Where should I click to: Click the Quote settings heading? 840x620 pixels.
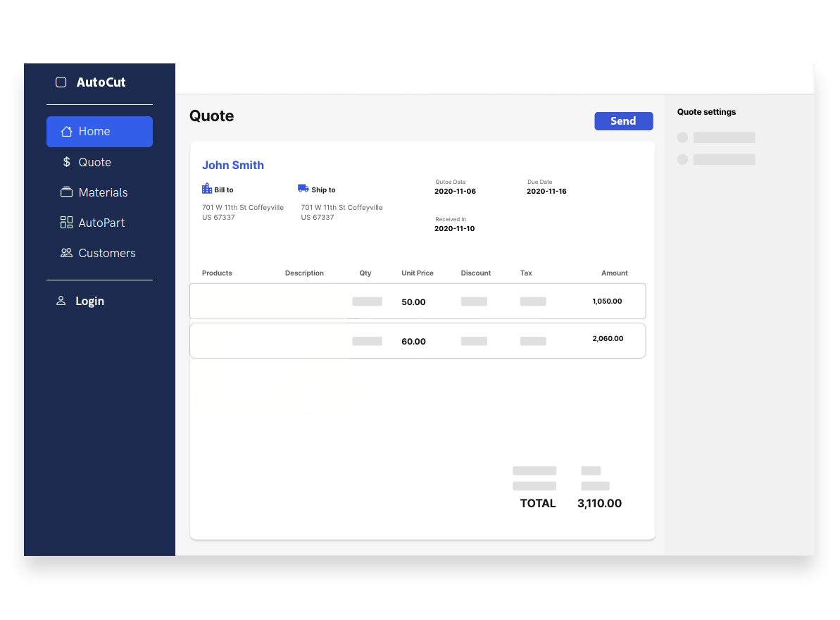[x=707, y=112]
